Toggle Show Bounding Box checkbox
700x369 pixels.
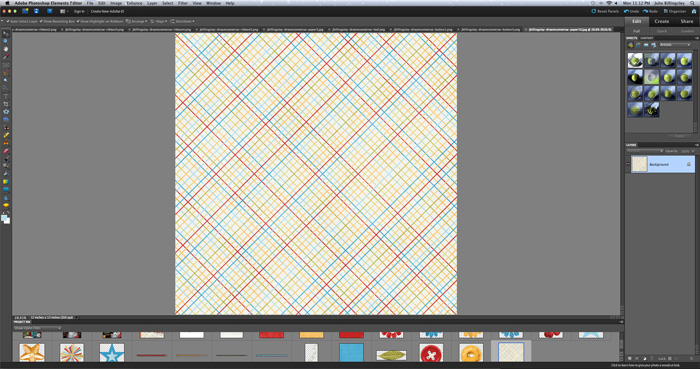pyautogui.click(x=41, y=21)
